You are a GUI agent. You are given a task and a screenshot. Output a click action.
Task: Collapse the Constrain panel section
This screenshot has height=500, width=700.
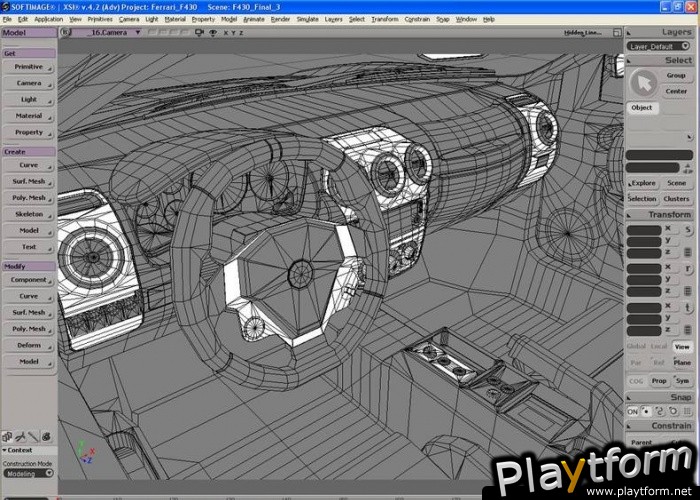[x=629, y=427]
